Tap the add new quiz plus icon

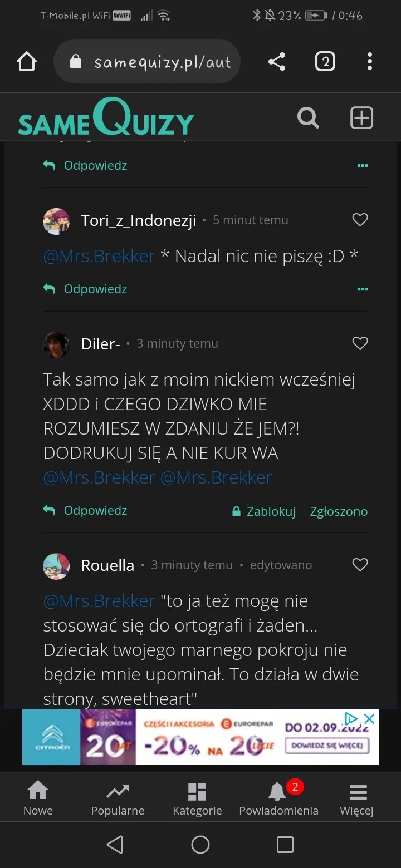pos(361,118)
